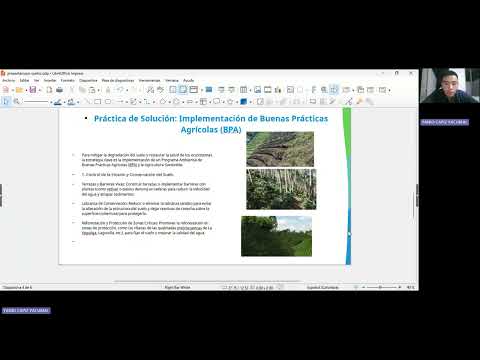This screenshot has height=360, width=480.
Task: Open the Save dropdown arrow
Action: pos(40,90)
